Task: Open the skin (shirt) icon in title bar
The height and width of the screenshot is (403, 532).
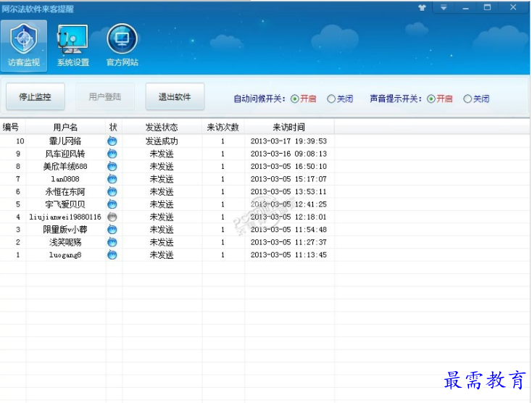Action: 422,7
